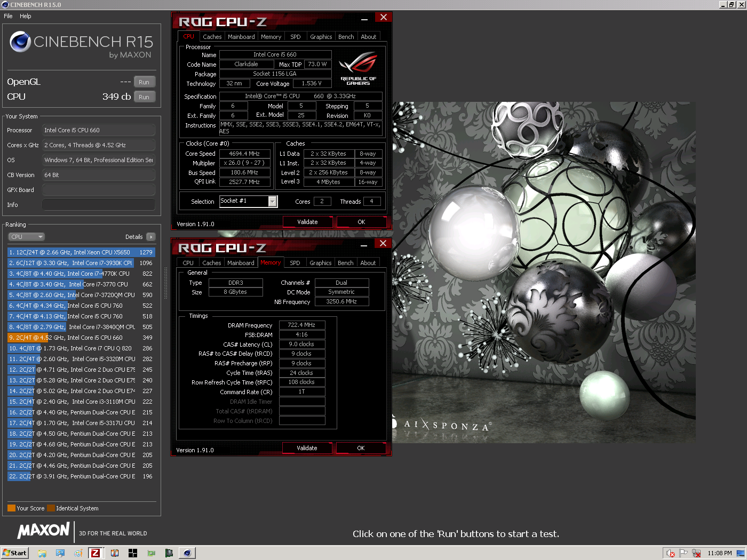
Task: Click Validate in upper CPU-Z window
Action: tap(307, 222)
